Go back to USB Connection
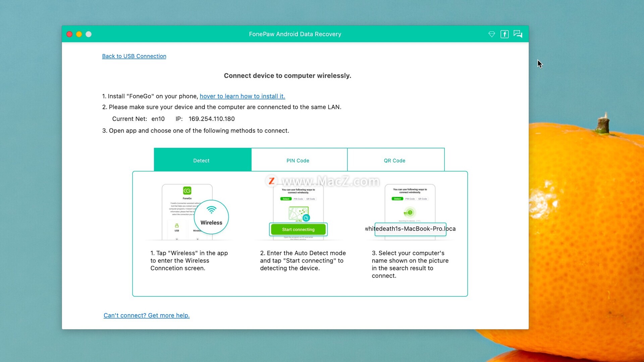 (134, 56)
